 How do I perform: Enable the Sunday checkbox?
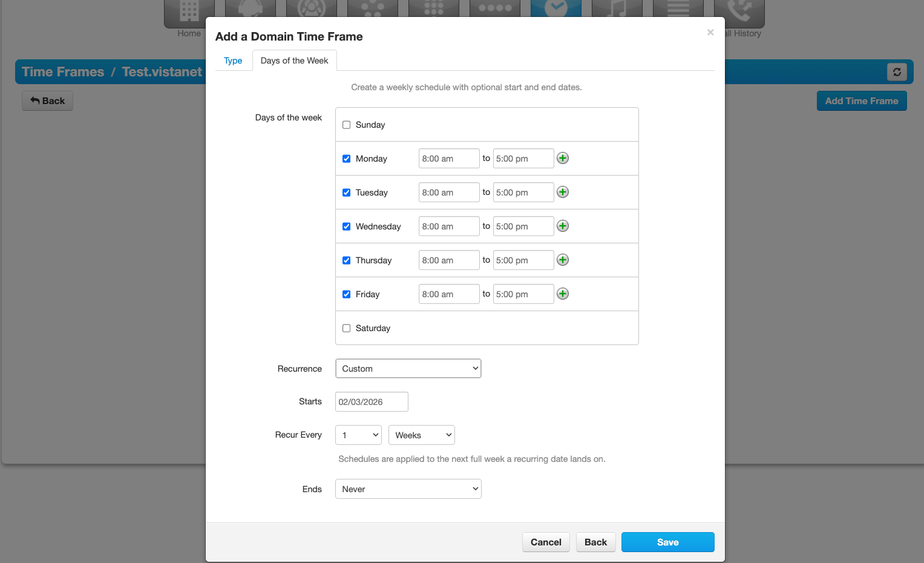coord(347,125)
